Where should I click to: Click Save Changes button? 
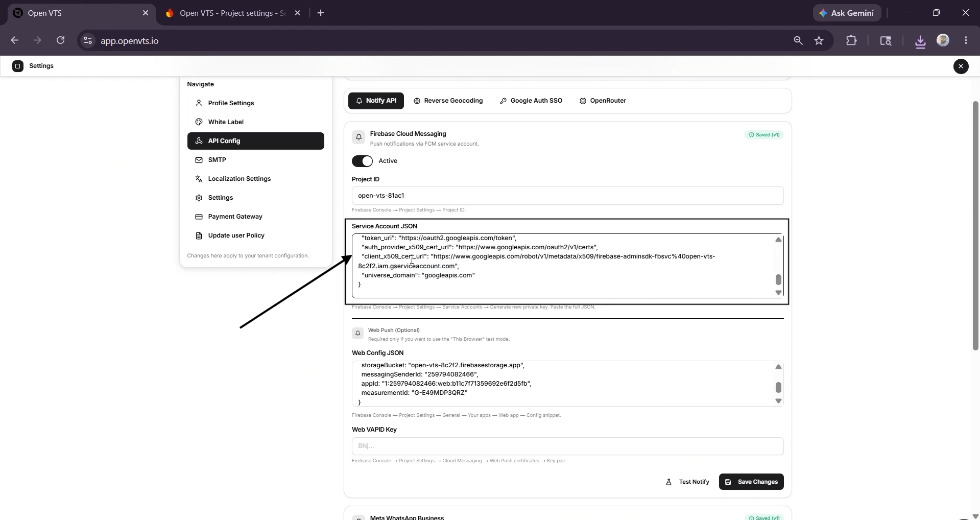751,482
